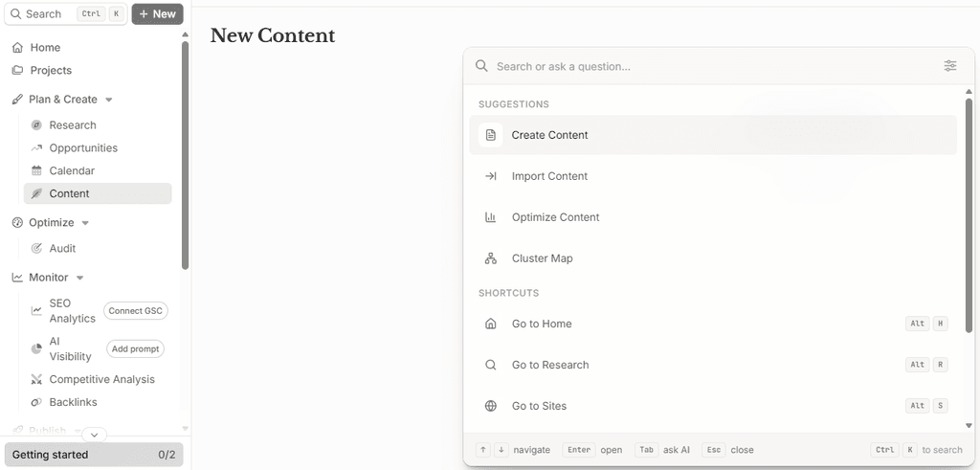The image size is (980, 470).
Task: Click the Esc close hint
Action: pyautogui.click(x=727, y=450)
